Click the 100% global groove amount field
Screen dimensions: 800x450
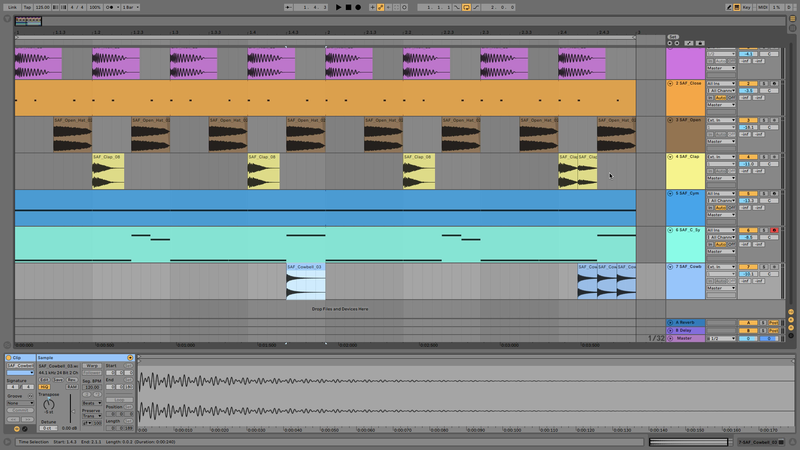tap(95, 7)
